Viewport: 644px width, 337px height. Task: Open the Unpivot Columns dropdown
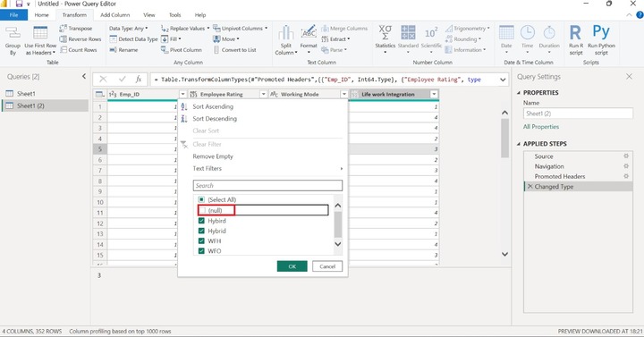click(x=241, y=29)
